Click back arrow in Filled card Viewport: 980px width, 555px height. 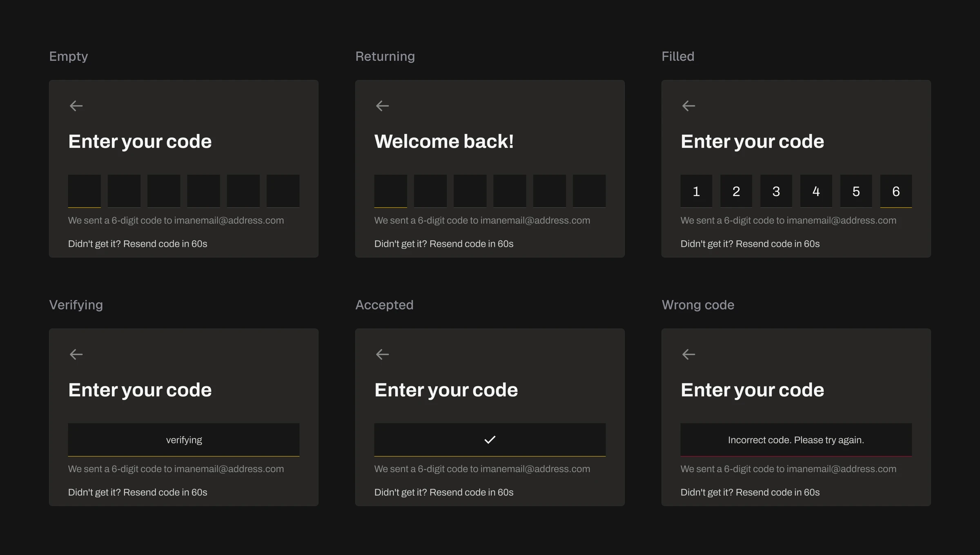688,106
